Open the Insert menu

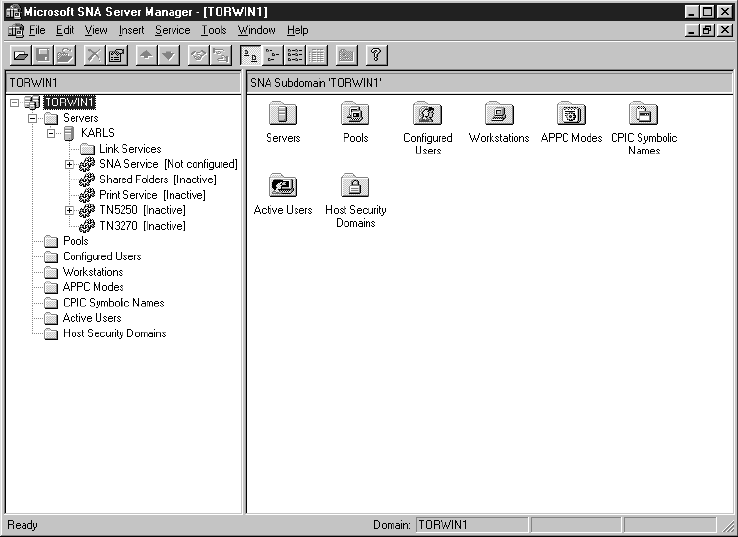pyautogui.click(x=131, y=31)
